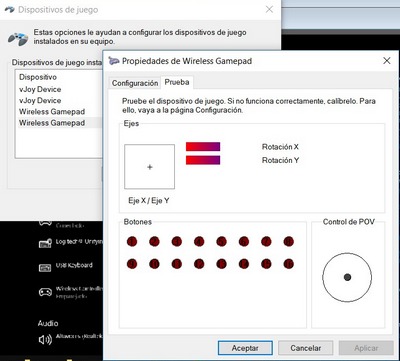
Task: Click the controller icon in the Dispositivos de juego title bar
Action: (x=9, y=9)
